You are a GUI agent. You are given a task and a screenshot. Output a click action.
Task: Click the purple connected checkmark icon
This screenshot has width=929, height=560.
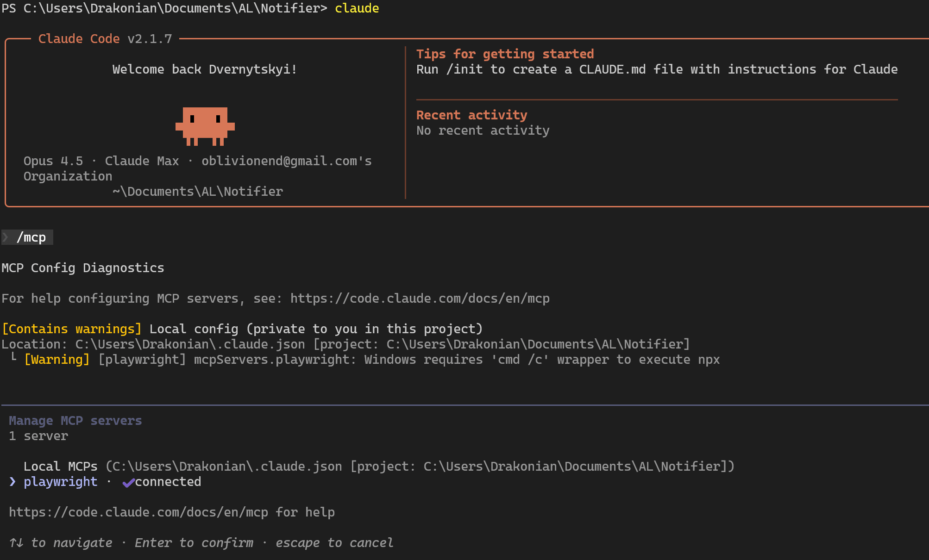click(x=128, y=483)
